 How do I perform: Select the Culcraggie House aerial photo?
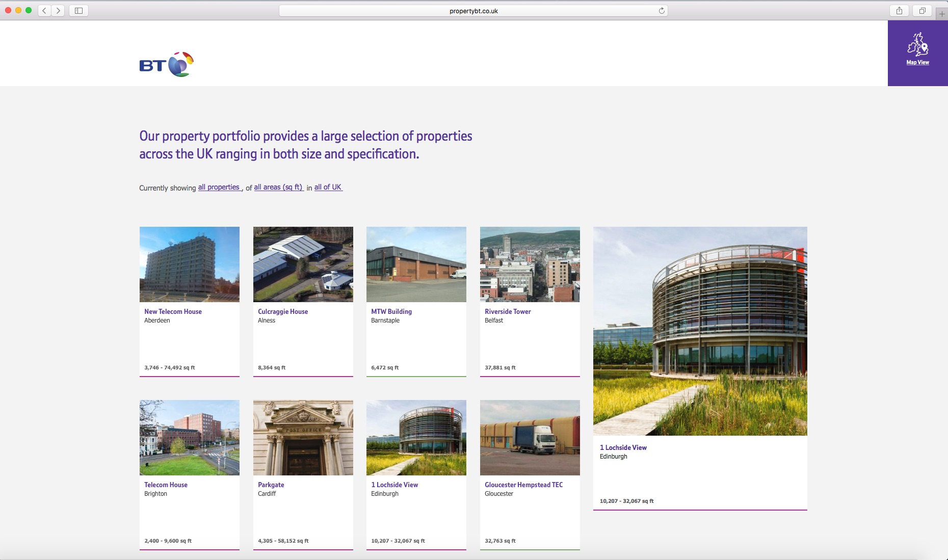(303, 264)
